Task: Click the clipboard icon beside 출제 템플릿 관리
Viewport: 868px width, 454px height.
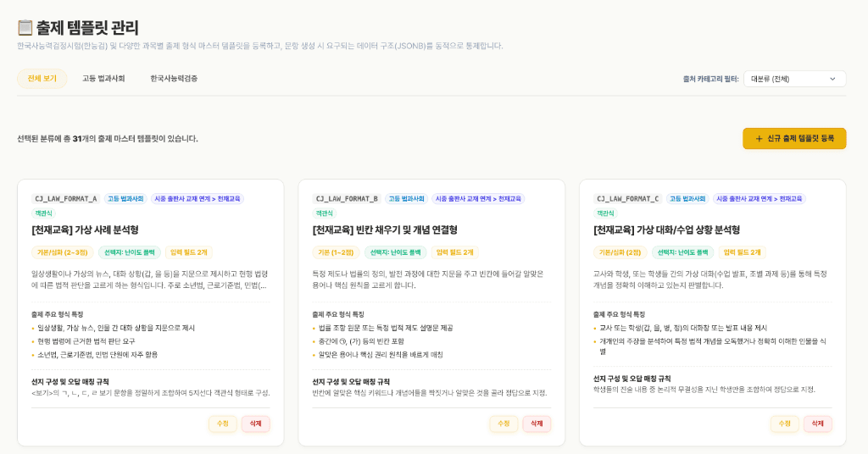Action: point(25,27)
